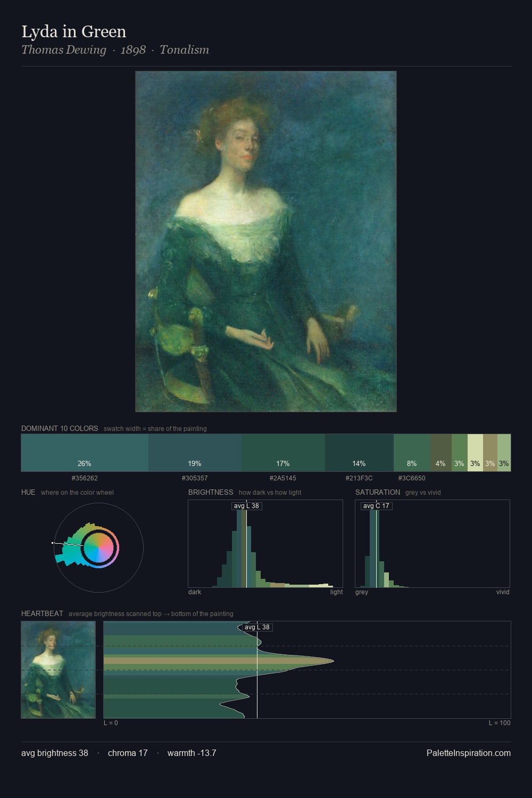
Task: Click the 'vivid' axis label
Action: [x=503, y=592]
